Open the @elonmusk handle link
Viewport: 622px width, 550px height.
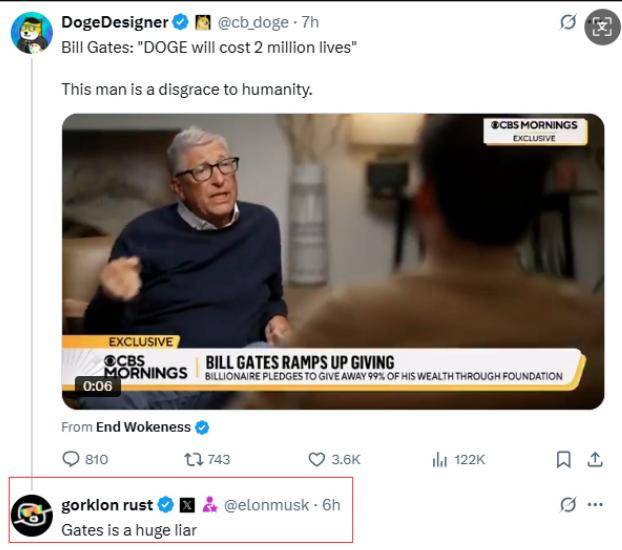[x=266, y=505]
